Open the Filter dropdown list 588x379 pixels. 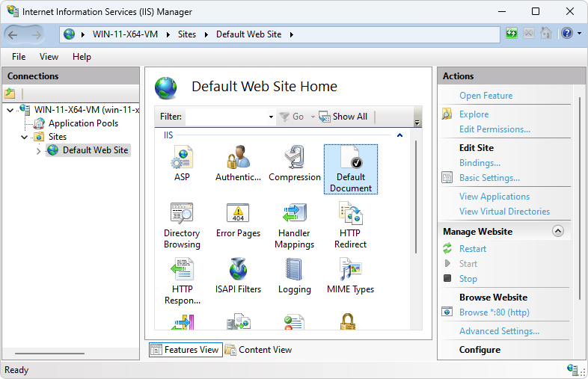(271, 117)
